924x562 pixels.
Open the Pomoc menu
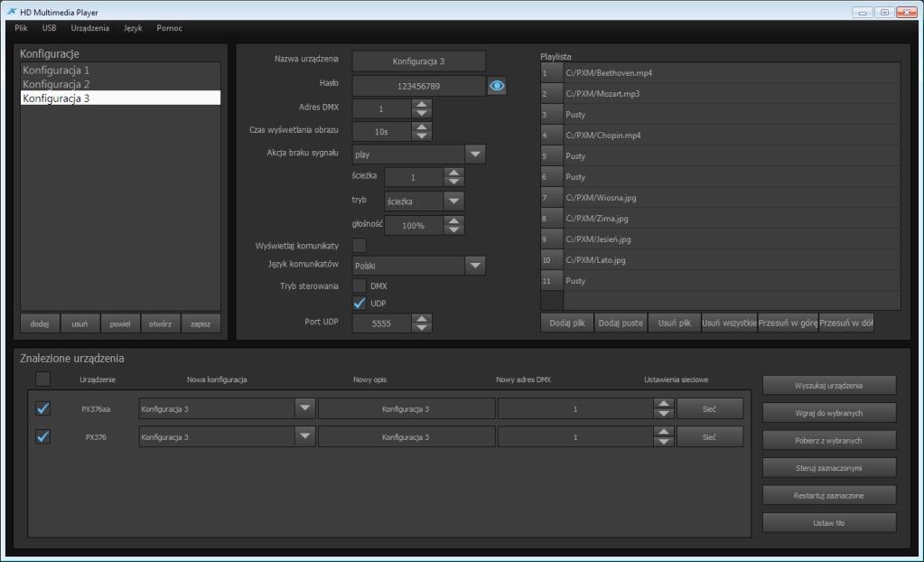coord(169,28)
